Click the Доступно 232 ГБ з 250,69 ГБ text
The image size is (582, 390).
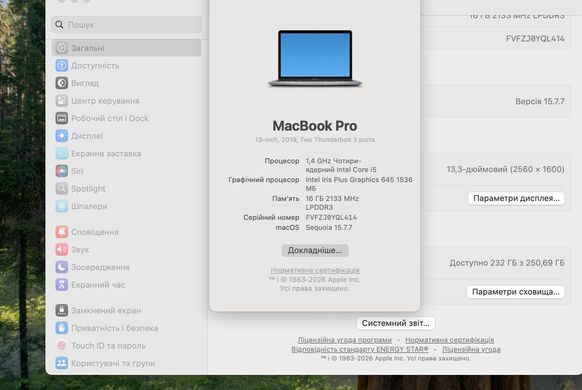point(507,263)
